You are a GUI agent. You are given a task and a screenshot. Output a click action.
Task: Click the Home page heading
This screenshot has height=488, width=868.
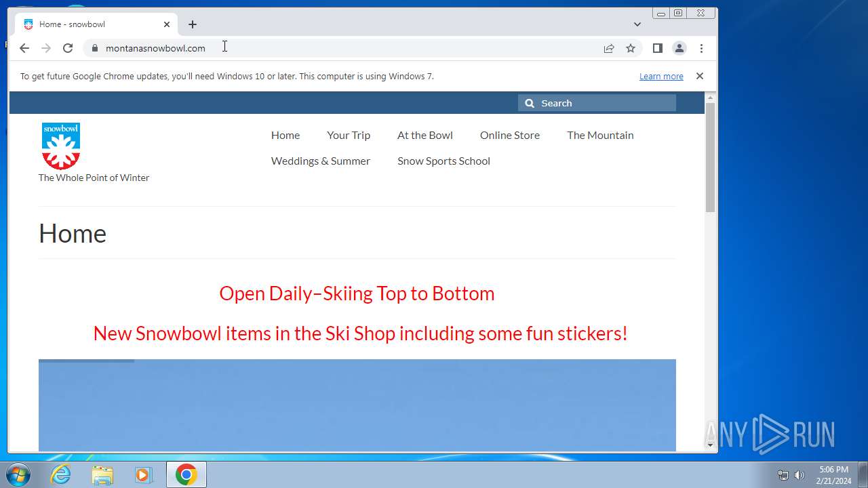73,233
